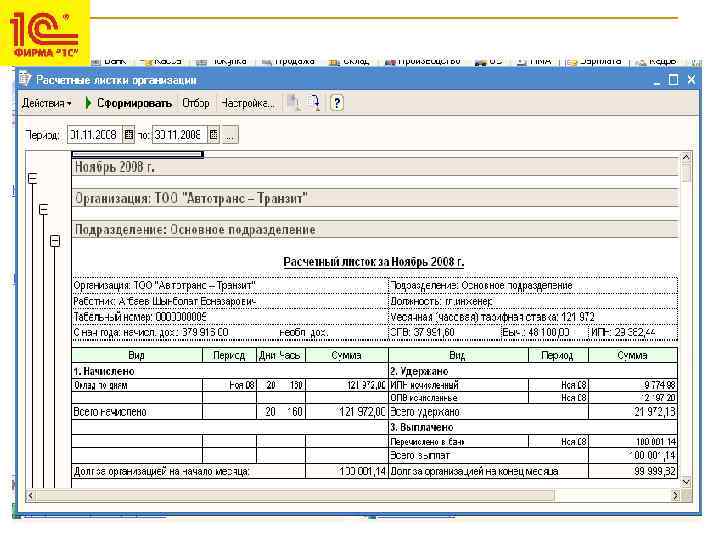Open the Продажа menu in main window

coord(289,61)
